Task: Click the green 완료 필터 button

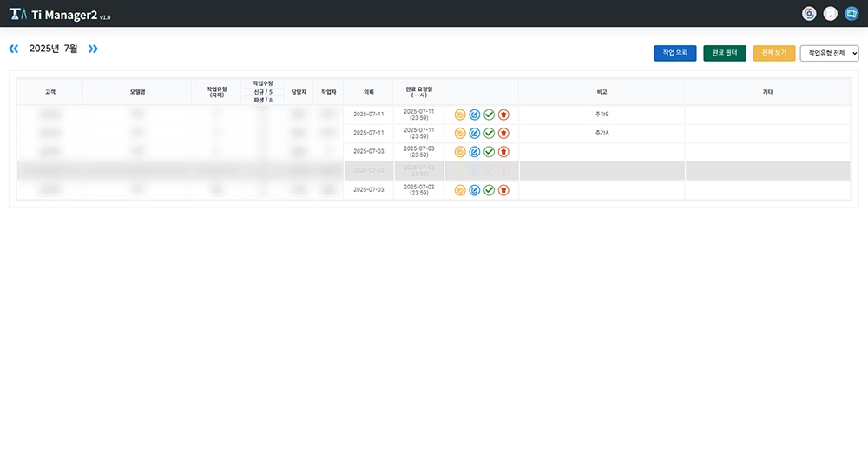Action: click(725, 53)
